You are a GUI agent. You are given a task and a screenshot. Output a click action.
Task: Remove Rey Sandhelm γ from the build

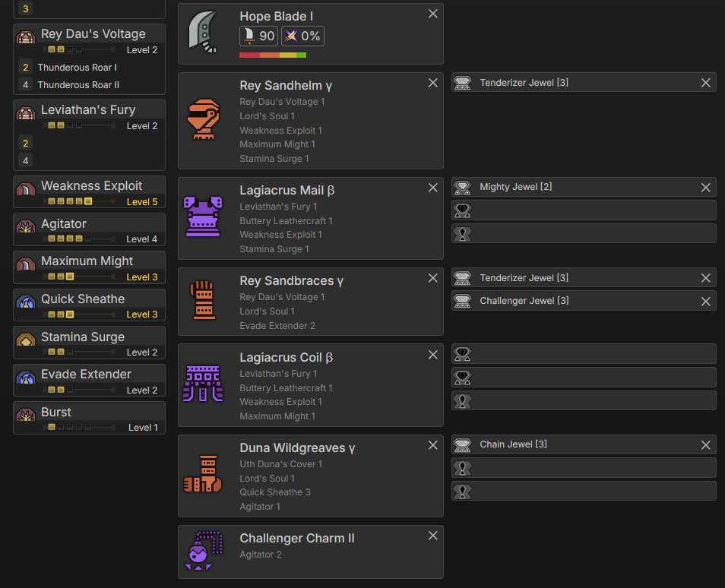(432, 83)
